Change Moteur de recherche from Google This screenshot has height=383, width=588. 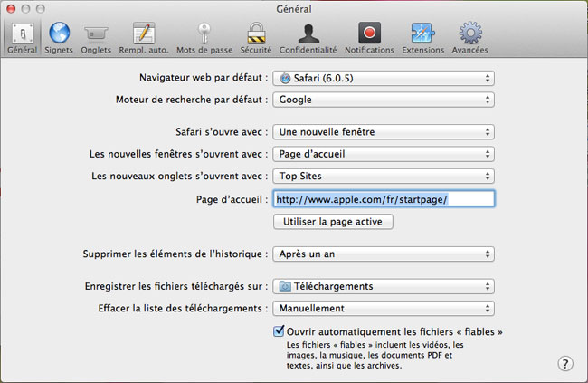click(x=384, y=100)
